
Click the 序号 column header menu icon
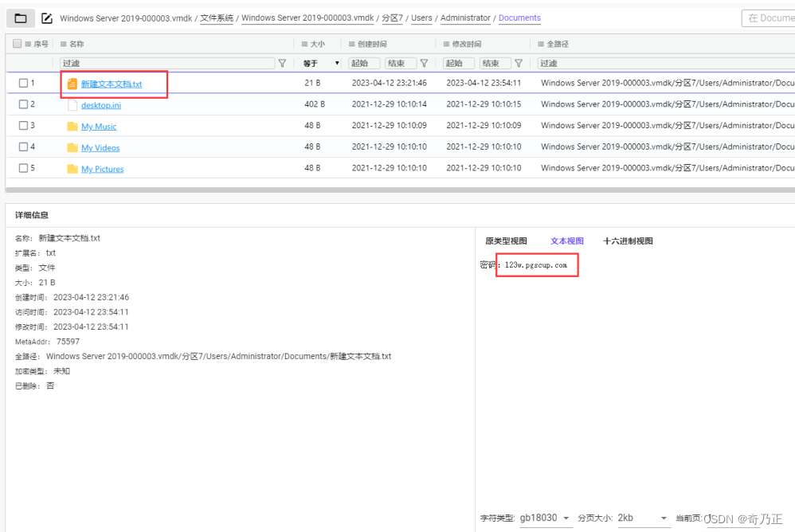(28, 44)
